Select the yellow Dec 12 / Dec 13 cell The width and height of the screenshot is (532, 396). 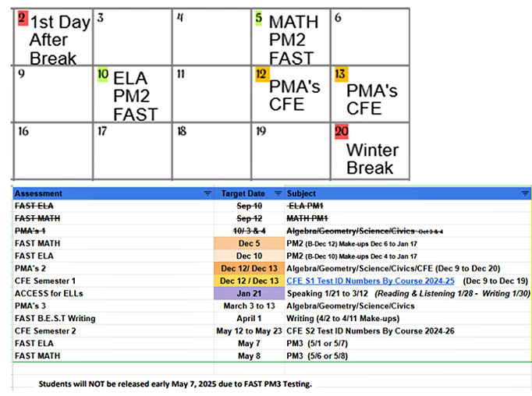(249, 281)
